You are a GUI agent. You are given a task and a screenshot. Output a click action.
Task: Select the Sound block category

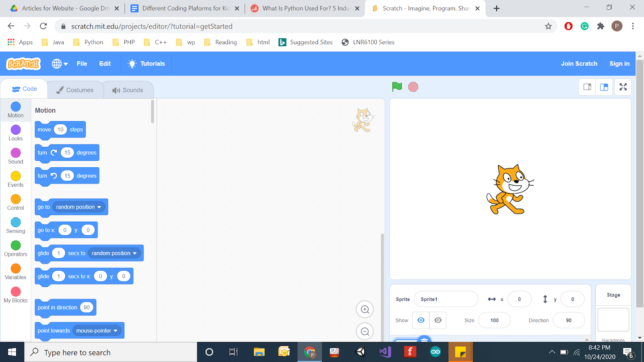pyautogui.click(x=16, y=156)
